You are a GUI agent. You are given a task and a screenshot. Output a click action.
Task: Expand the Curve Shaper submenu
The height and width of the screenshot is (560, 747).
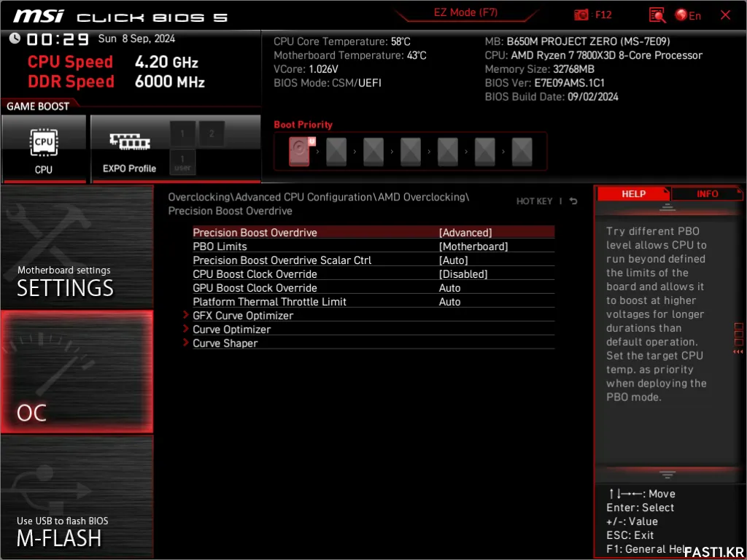click(x=225, y=343)
